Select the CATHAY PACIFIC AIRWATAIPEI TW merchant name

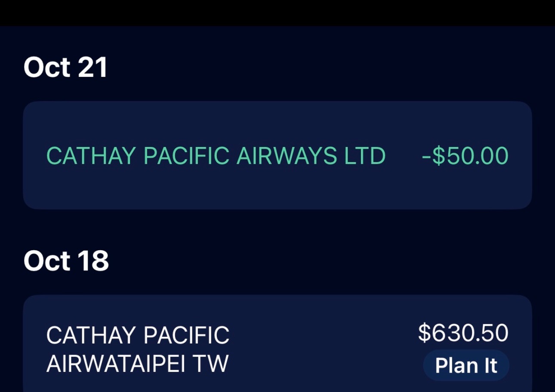138,349
